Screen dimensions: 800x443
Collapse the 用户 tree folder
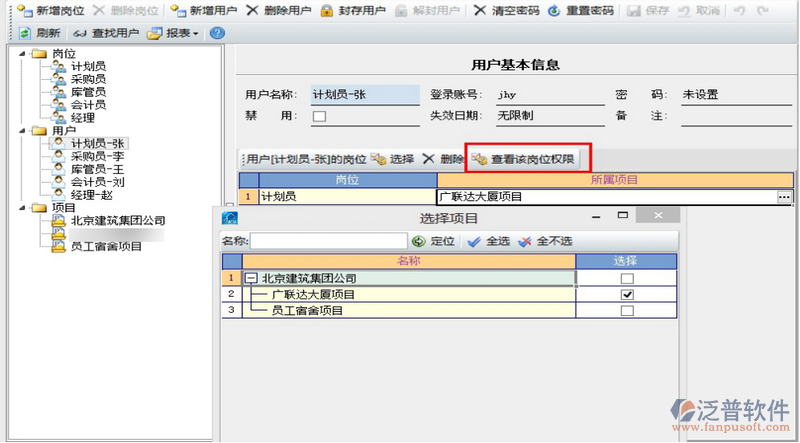pyautogui.click(x=22, y=131)
